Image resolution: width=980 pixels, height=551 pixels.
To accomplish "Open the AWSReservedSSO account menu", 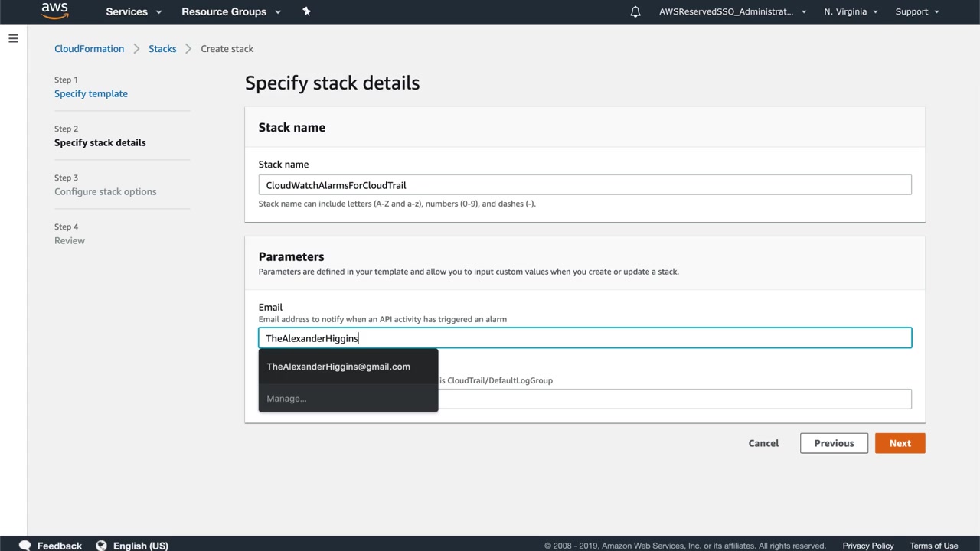I will point(732,11).
